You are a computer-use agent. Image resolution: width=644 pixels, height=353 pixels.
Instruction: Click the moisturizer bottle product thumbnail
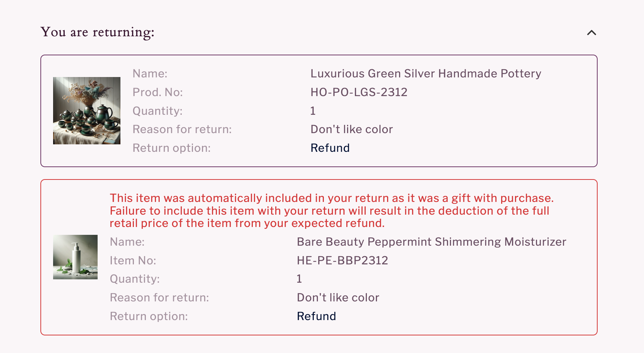75,257
